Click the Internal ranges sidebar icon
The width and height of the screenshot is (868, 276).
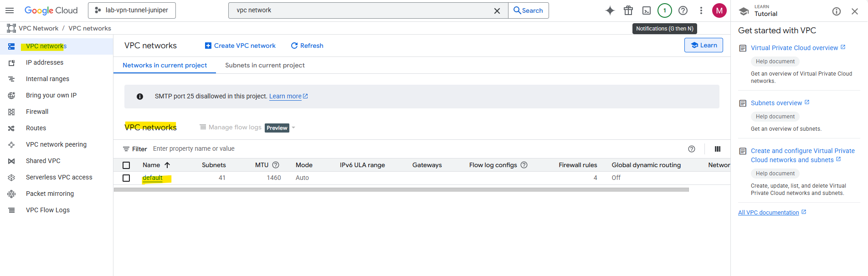tap(11, 79)
